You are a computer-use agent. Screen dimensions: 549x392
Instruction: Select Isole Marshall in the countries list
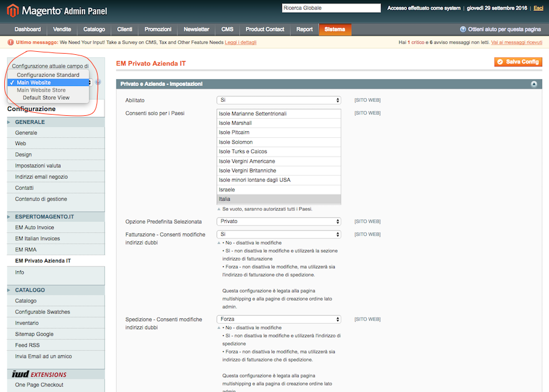click(279, 123)
